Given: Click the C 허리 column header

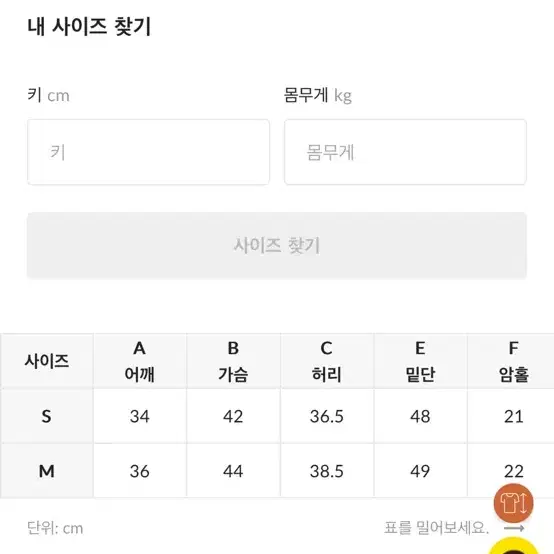Looking at the screenshot, I should point(327,361).
